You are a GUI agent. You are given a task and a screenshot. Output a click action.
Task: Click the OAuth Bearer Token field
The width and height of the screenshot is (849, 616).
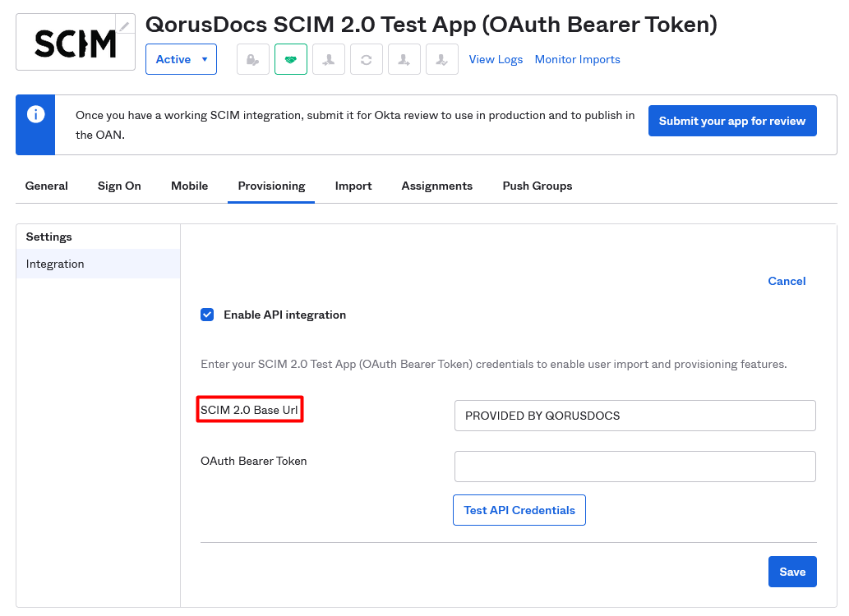point(635,467)
